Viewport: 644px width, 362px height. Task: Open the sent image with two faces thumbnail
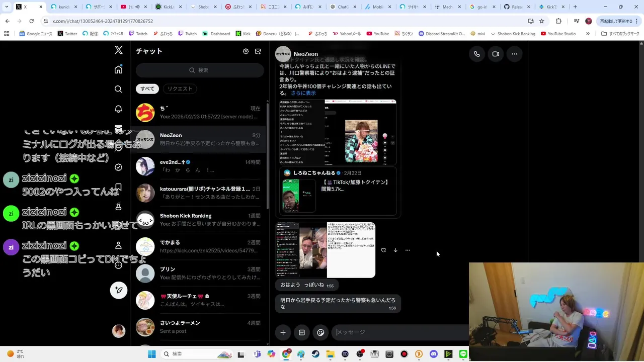(326, 250)
